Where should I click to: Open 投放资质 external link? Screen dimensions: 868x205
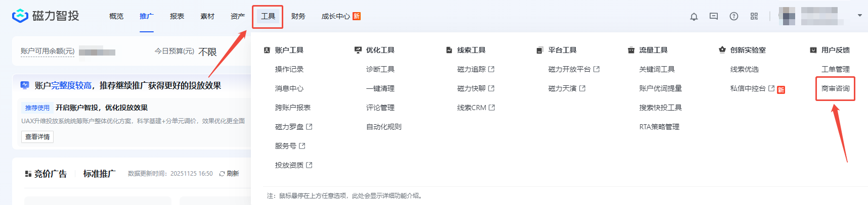(293, 165)
